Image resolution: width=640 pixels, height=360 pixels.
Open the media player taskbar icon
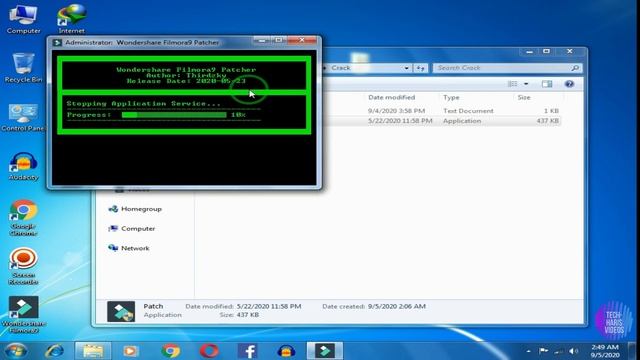tap(131, 351)
